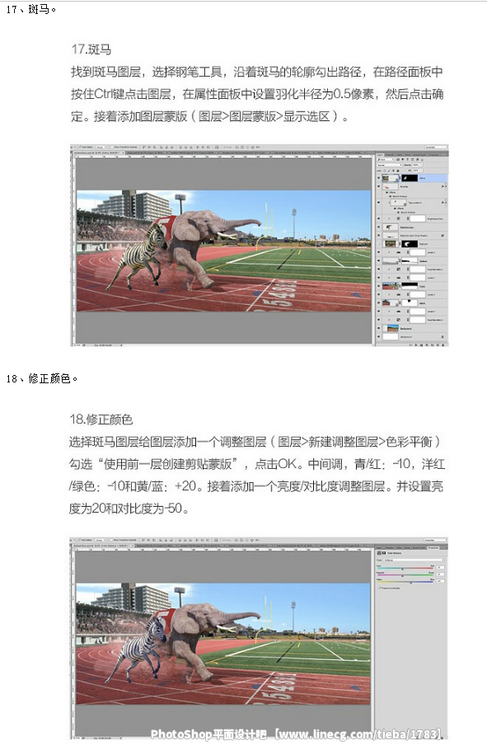487x750 pixels.
Task: Open the Paths tab in step 18 panel
Action: 399,548
